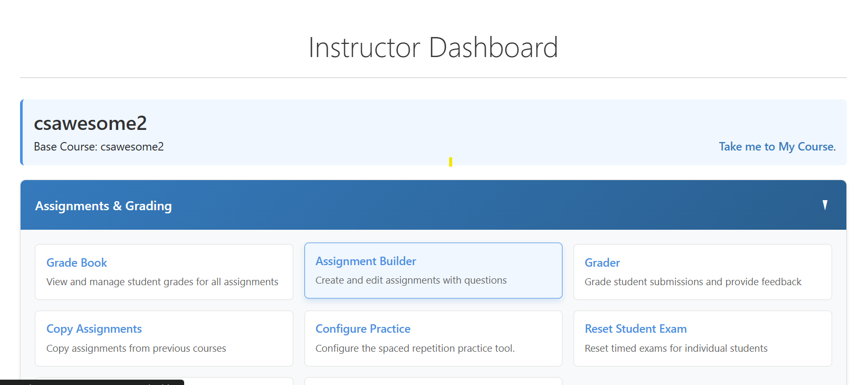This screenshot has height=385, width=868.
Task: Click "View and manage student grades" description
Action: [162, 282]
